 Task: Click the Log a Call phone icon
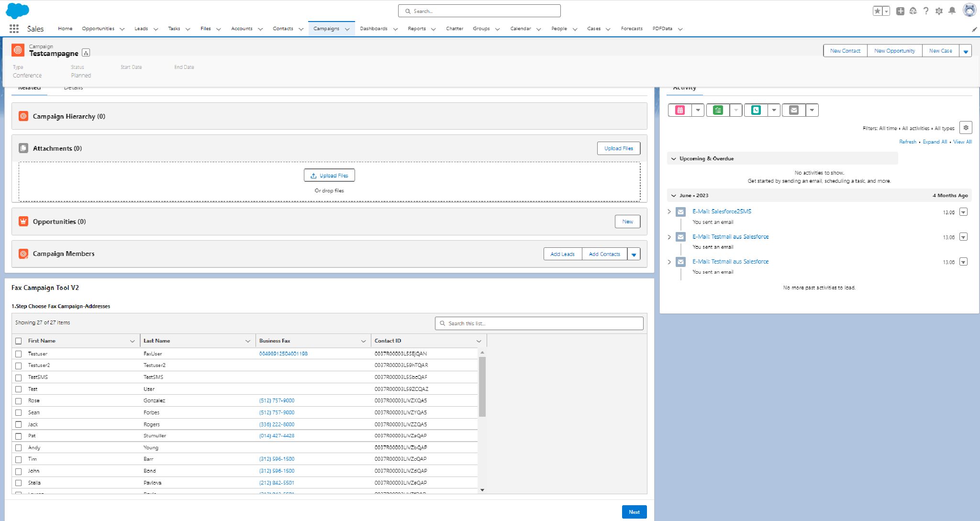point(756,110)
